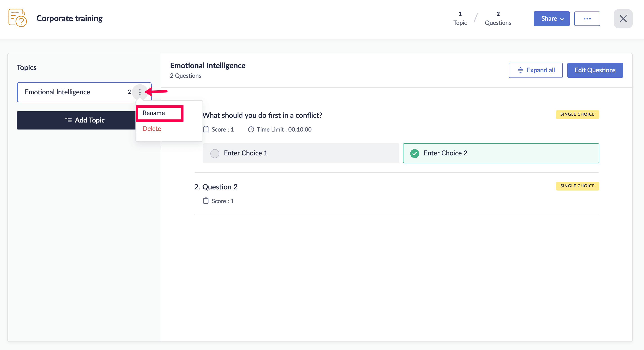Choose Rename from the topic menu
Viewport: 644px width, 350px height.
pyautogui.click(x=154, y=113)
